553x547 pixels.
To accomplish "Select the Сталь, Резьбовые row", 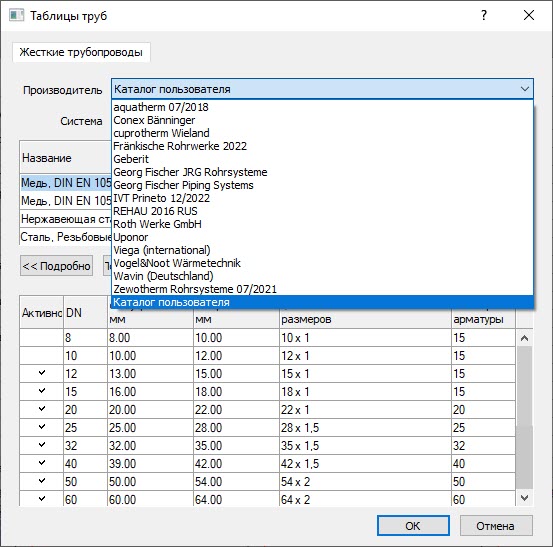I will pos(66,237).
